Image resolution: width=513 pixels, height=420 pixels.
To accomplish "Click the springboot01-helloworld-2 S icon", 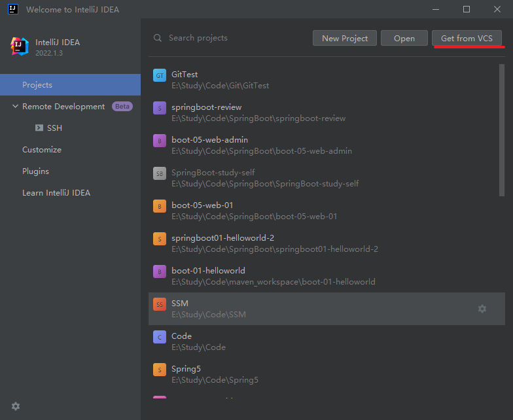I will 160,239.
